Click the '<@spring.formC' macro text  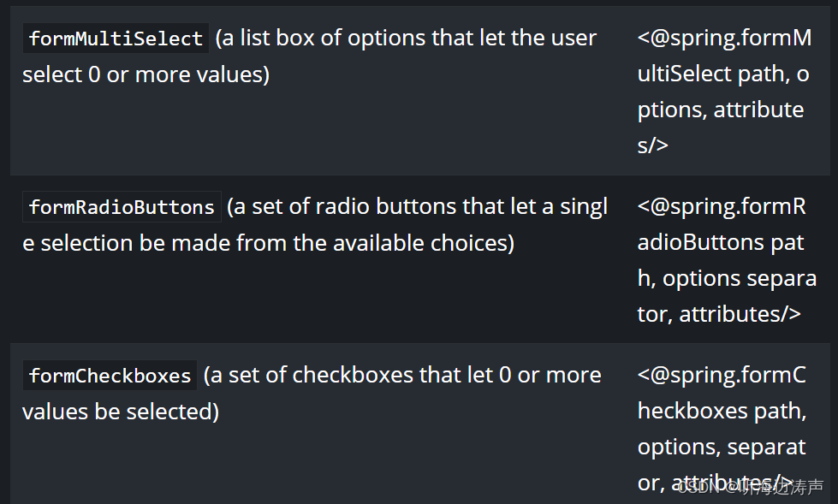[722, 375]
